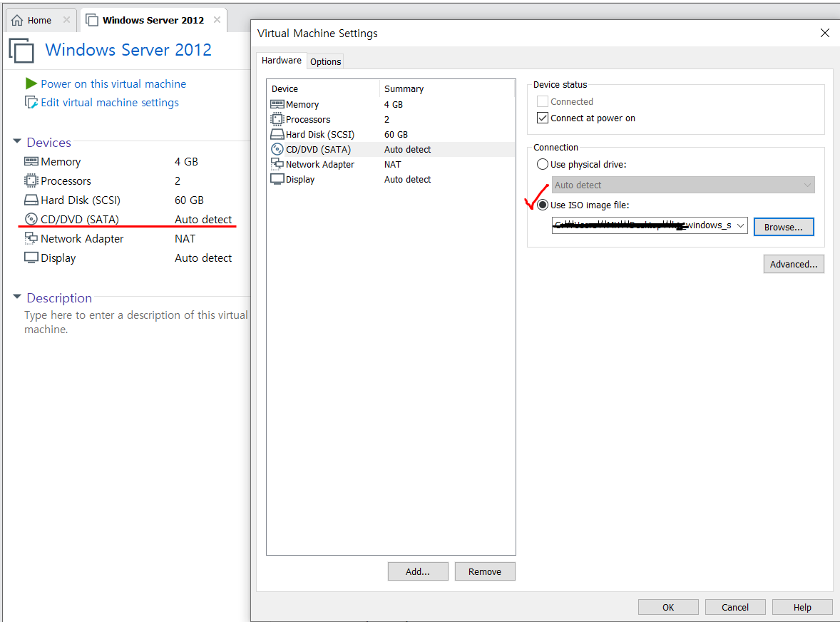Click Memory label in main window Devices
This screenshot has width=840, height=622.
pyautogui.click(x=61, y=161)
